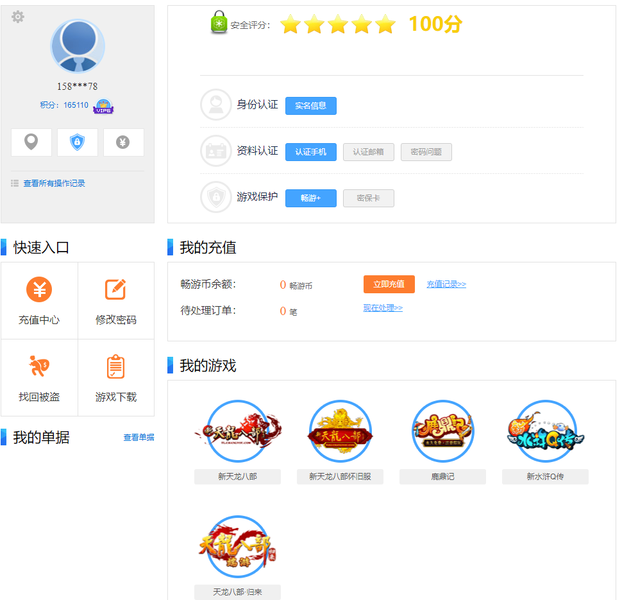This screenshot has width=622, height=600.
Task: Click the yen coin icon button
Action: (x=123, y=142)
